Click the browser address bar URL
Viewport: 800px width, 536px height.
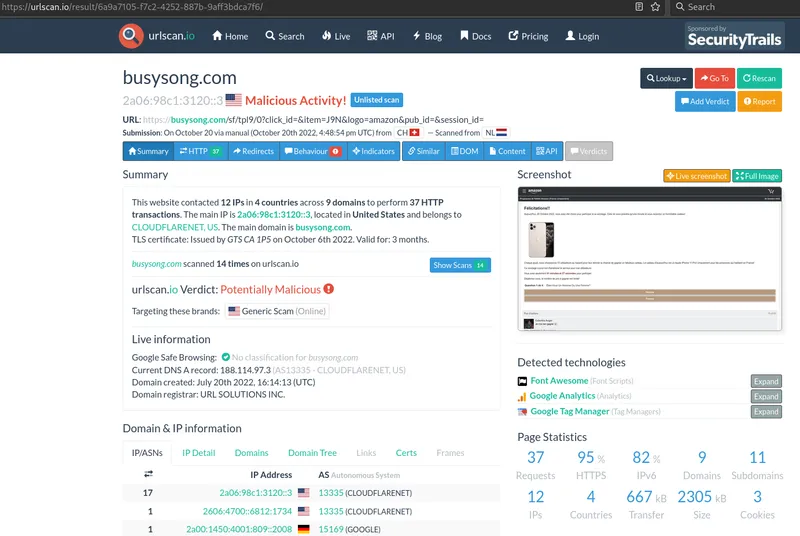point(133,7)
